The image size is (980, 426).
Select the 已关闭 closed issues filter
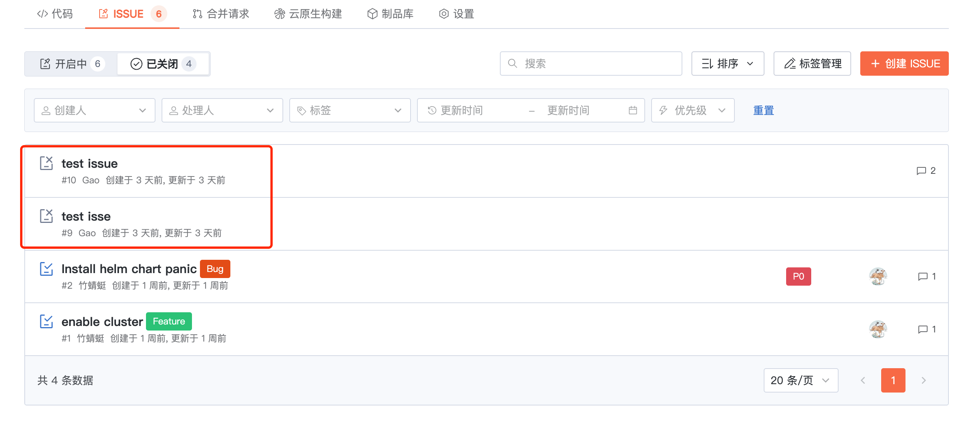pyautogui.click(x=163, y=64)
